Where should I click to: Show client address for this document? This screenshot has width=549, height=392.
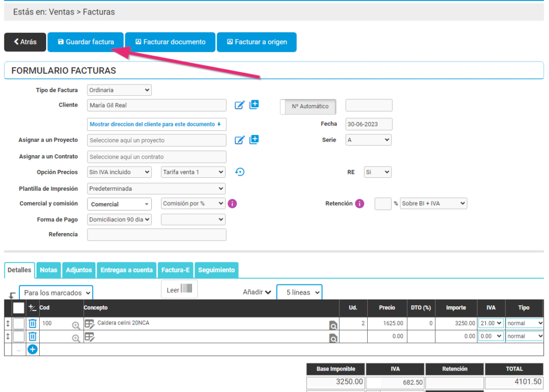pos(156,124)
